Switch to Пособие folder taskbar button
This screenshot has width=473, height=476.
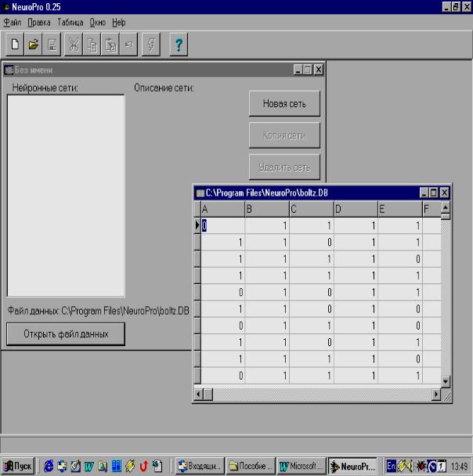(251, 466)
